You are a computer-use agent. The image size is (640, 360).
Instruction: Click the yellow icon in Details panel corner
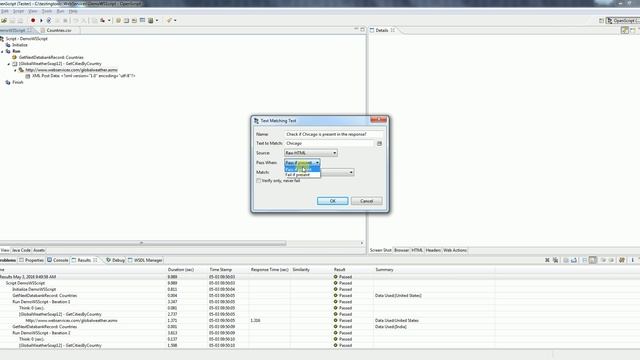point(624,30)
